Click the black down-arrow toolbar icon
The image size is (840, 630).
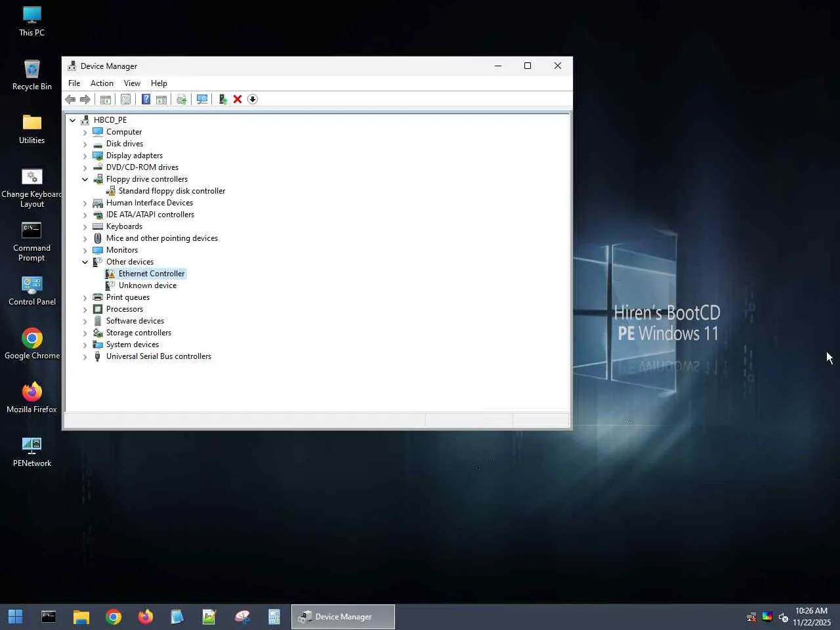(253, 99)
